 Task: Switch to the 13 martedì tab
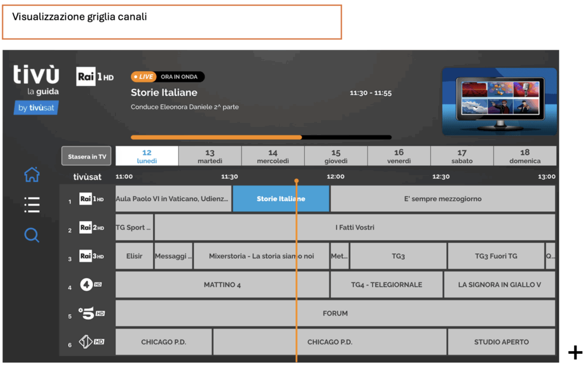click(210, 156)
